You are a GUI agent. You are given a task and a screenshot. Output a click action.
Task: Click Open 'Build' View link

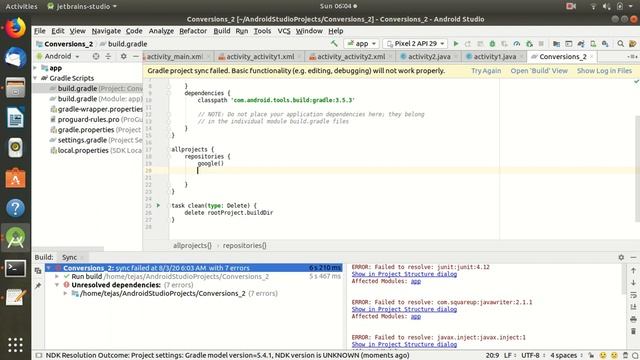tap(539, 71)
